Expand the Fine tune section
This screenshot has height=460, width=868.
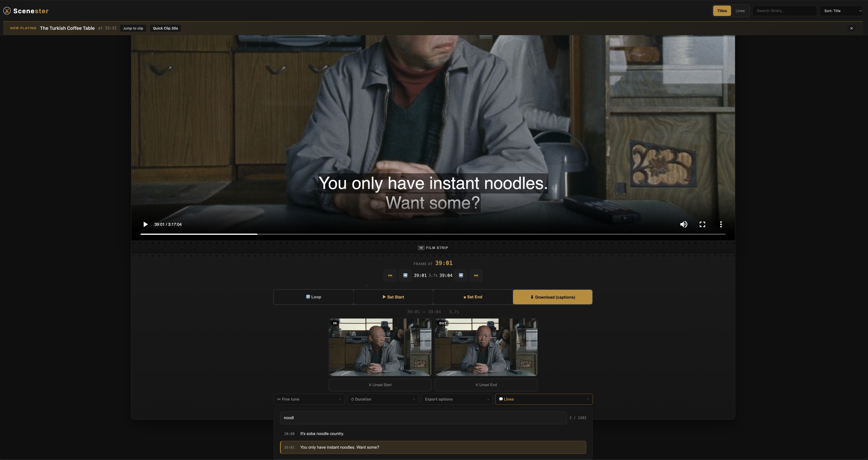point(309,399)
